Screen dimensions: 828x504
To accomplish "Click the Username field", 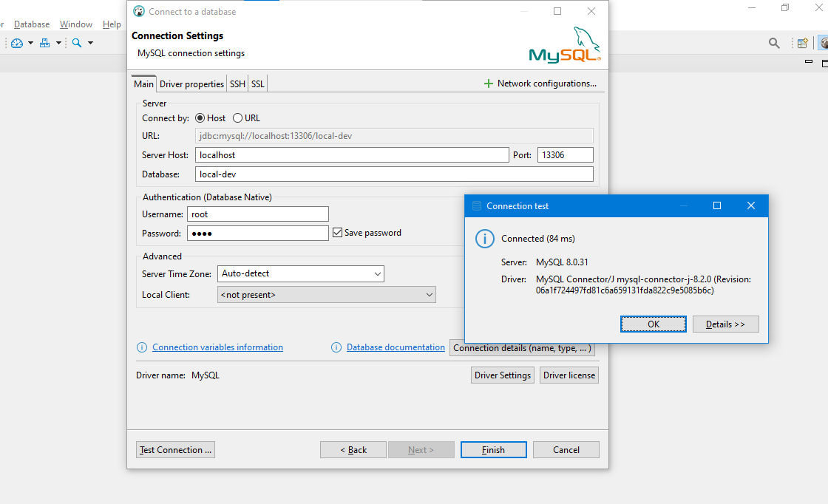I will [x=258, y=214].
